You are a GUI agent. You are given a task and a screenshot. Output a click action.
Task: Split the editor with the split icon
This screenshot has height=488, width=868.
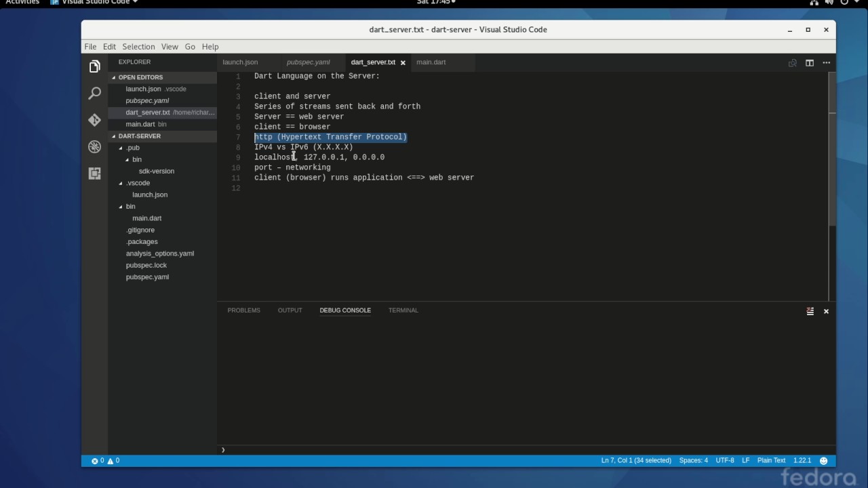(x=809, y=62)
